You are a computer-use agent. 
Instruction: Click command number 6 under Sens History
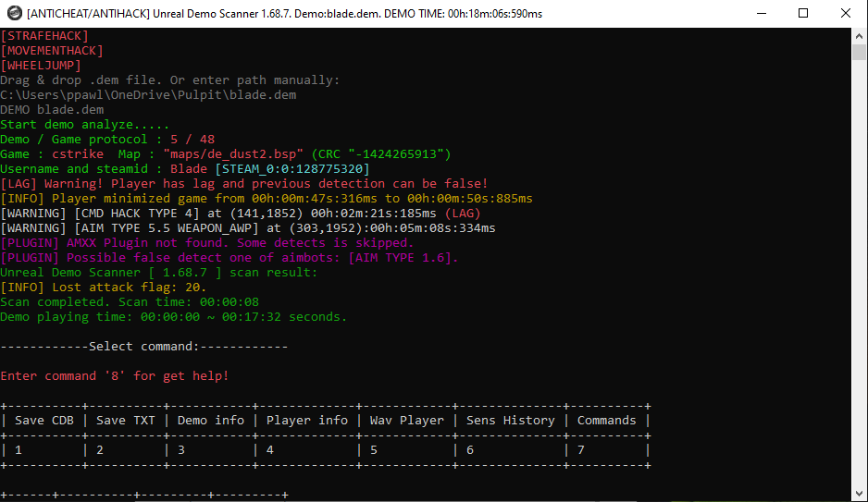pos(470,450)
